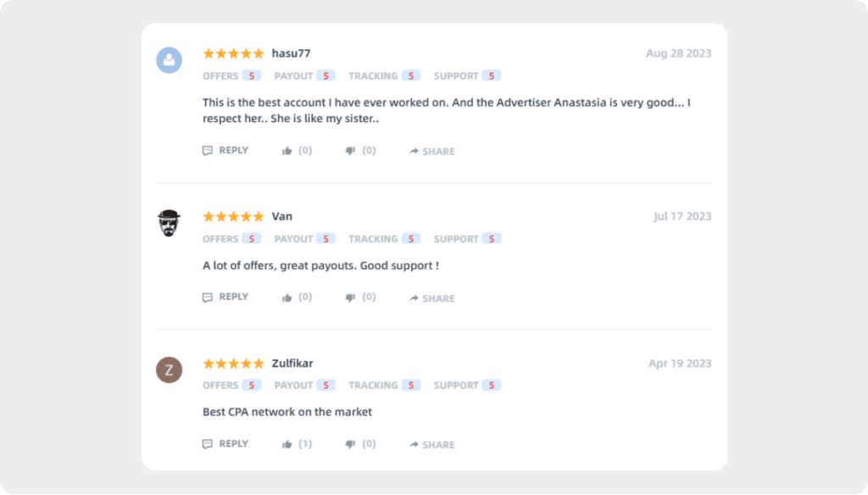Click the OFFERS 5 badge on hasu77's review
This screenshot has height=495, width=868.
click(231, 75)
